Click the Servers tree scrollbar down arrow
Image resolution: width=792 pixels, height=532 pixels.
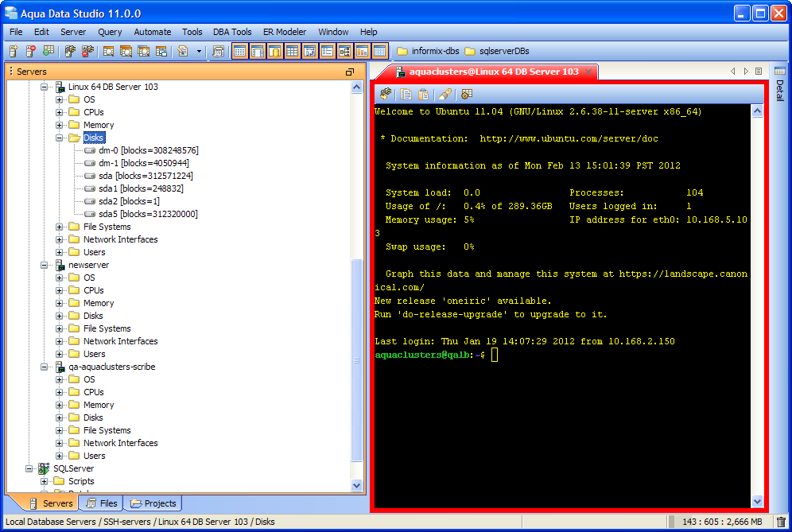click(356, 486)
